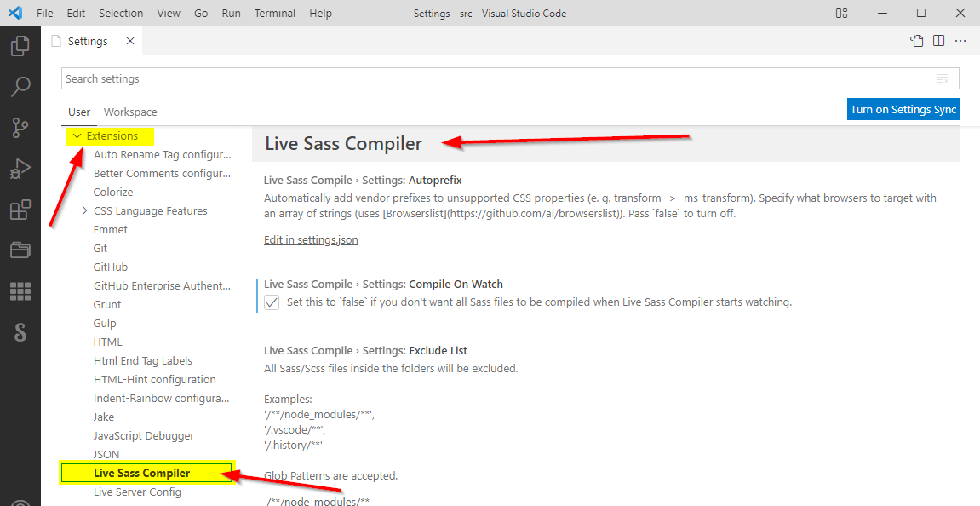The height and width of the screenshot is (506, 980).
Task: Focus the Search settings field
Action: pos(510,79)
